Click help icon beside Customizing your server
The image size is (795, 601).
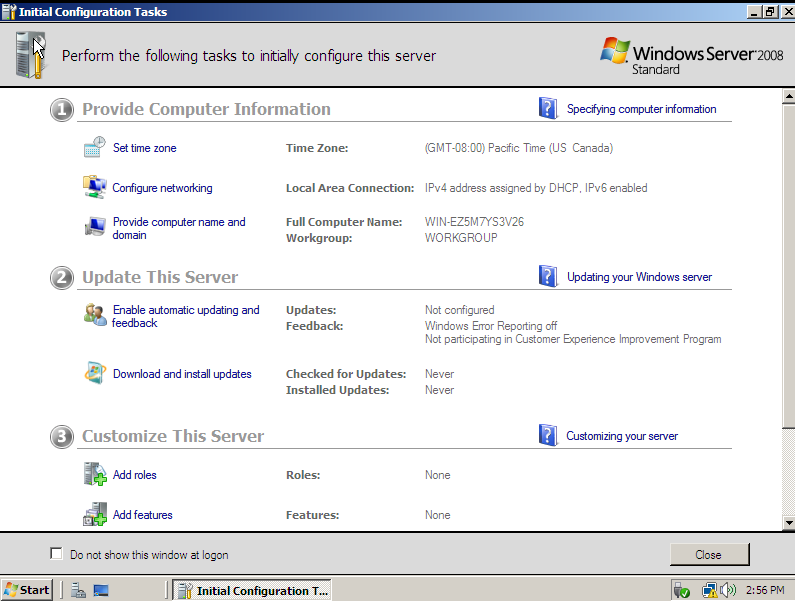(x=548, y=435)
